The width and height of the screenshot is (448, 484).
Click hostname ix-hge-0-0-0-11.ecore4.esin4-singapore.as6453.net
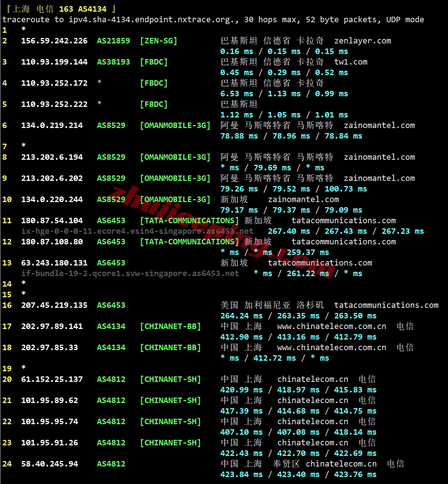[137, 231]
